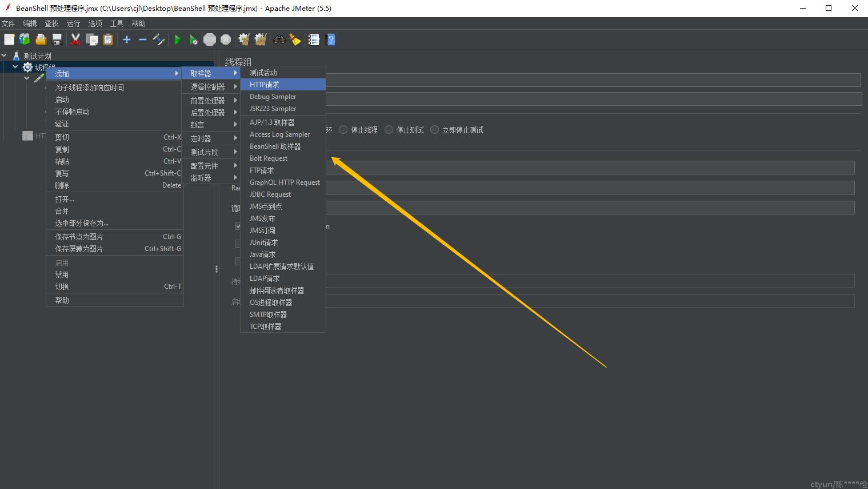Click the test plan flask icon
Screen dimensions: 868x489
[16, 55]
